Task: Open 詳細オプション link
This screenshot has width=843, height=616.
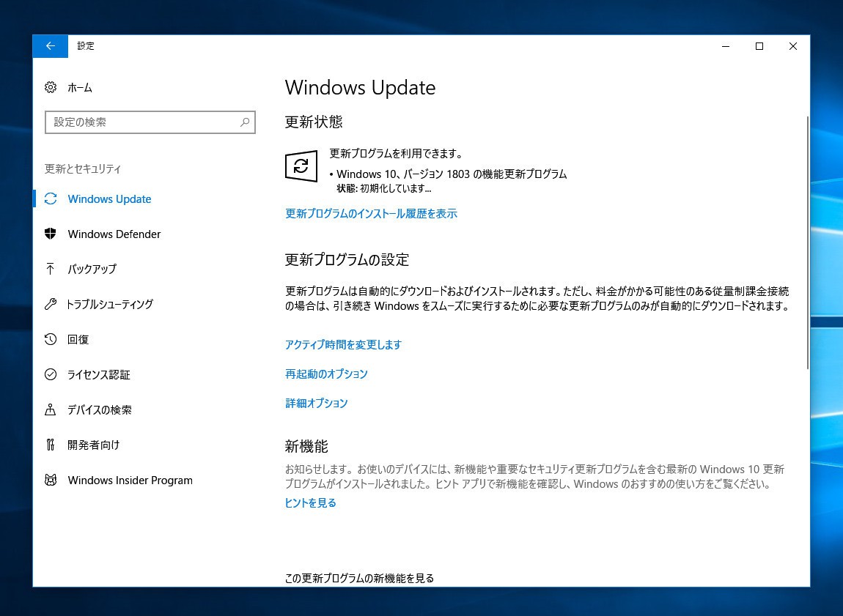Action: pos(316,404)
